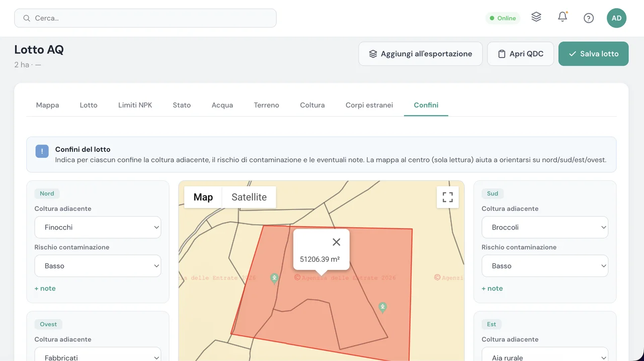Open the AD user avatar menu
The height and width of the screenshot is (361, 644).
(616, 18)
